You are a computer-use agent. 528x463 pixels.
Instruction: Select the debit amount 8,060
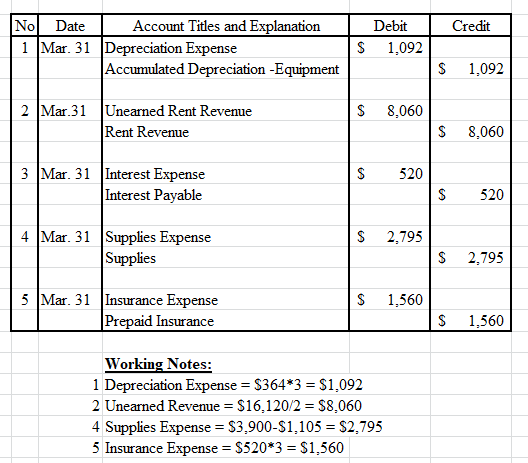(x=390, y=111)
